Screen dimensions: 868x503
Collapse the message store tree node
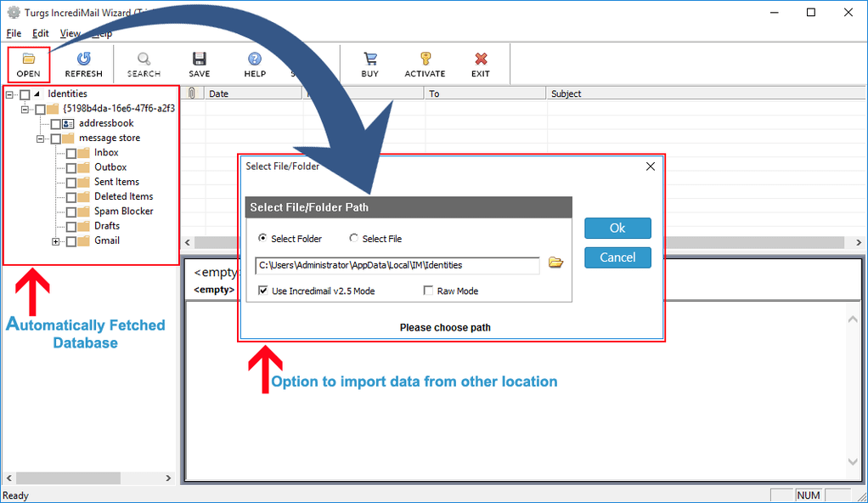click(x=40, y=138)
